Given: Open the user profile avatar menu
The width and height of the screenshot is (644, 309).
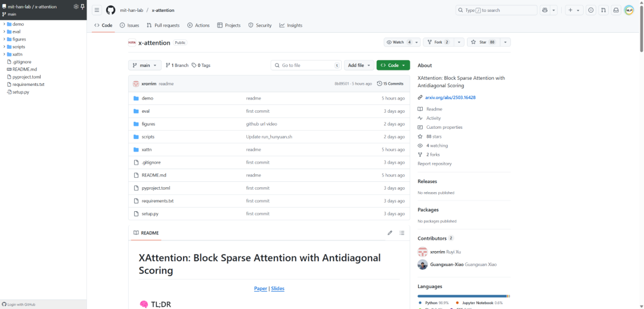Looking at the screenshot, I should tap(629, 10).
